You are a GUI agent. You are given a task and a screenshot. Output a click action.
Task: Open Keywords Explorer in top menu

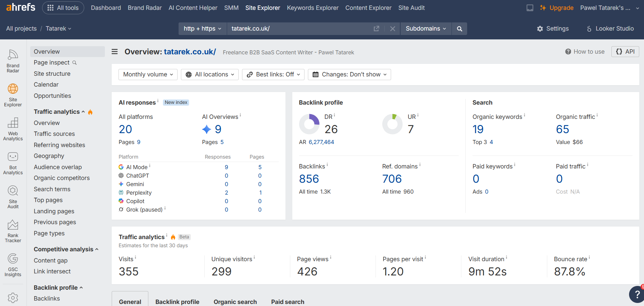click(313, 8)
